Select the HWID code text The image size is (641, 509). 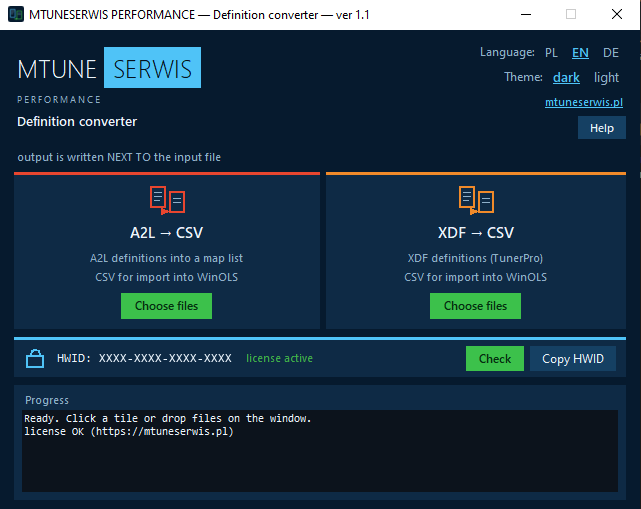(165, 359)
